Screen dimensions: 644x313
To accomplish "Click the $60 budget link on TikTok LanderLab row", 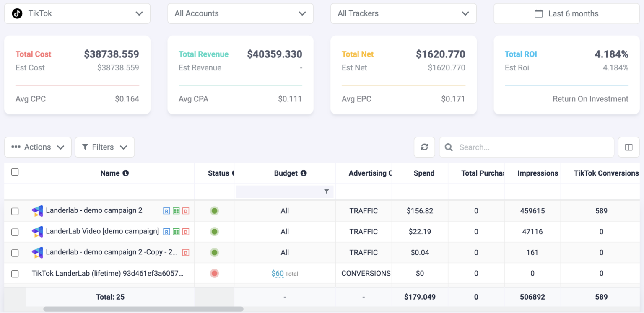I will click(x=278, y=273).
